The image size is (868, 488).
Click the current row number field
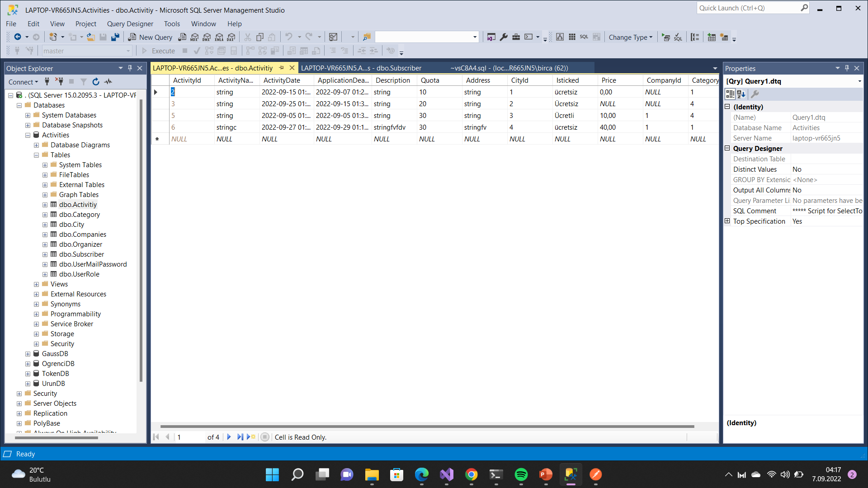190,437
